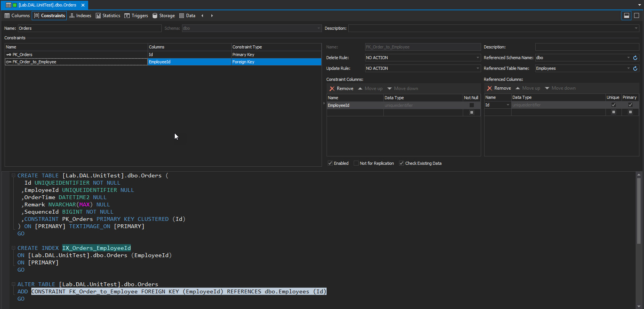Enable Not for Replication

tap(356, 163)
